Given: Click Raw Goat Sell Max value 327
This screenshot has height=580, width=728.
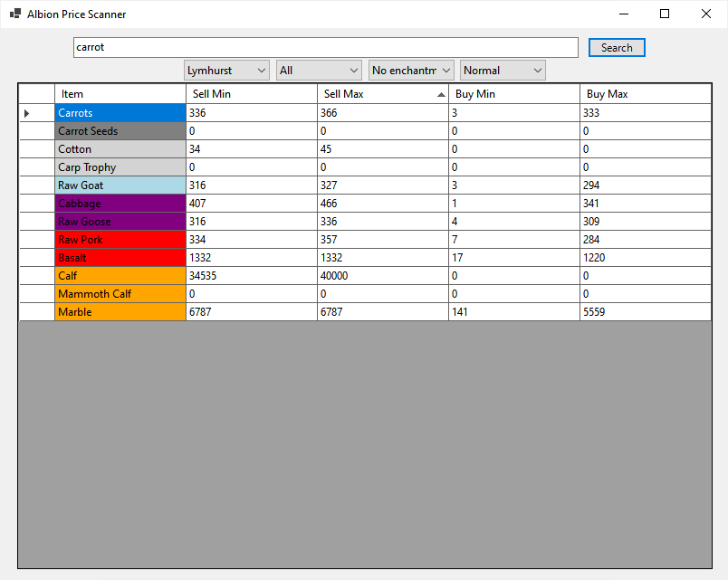Looking at the screenshot, I should coord(383,185).
